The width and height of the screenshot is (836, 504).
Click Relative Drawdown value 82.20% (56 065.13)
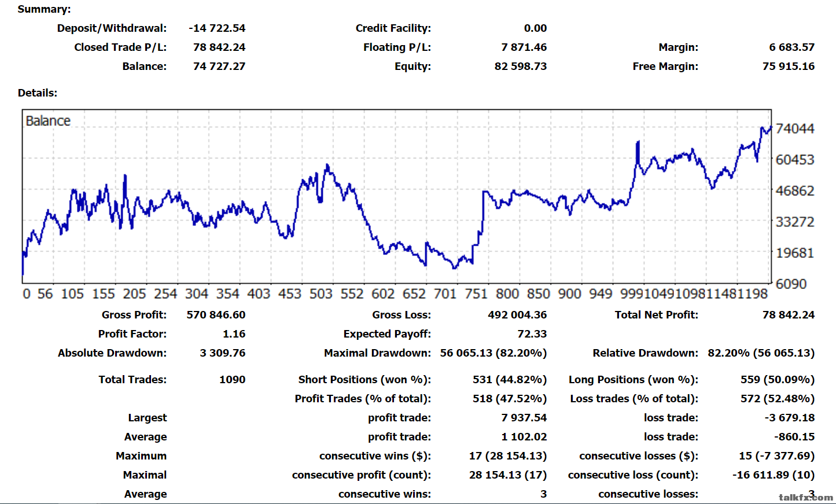[x=761, y=353]
